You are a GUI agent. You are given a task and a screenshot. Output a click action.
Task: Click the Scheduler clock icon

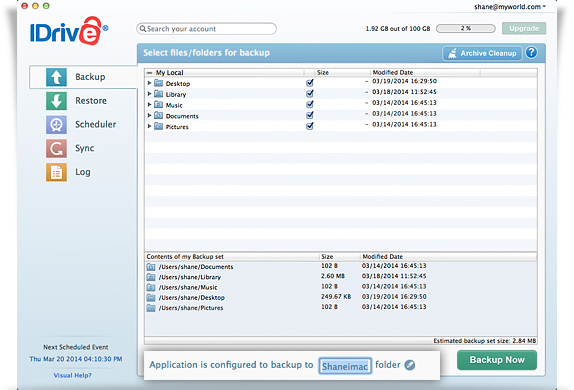(x=56, y=125)
